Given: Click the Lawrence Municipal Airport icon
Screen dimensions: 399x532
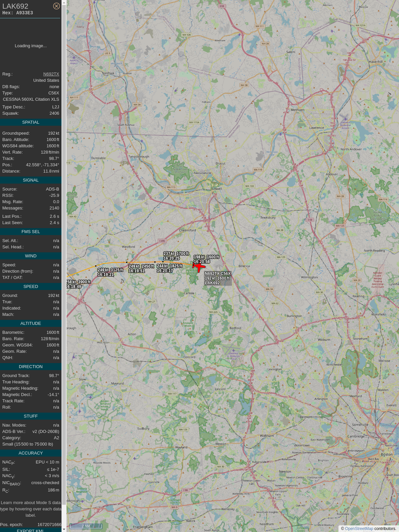Looking at the screenshot, I should tap(345, 119).
